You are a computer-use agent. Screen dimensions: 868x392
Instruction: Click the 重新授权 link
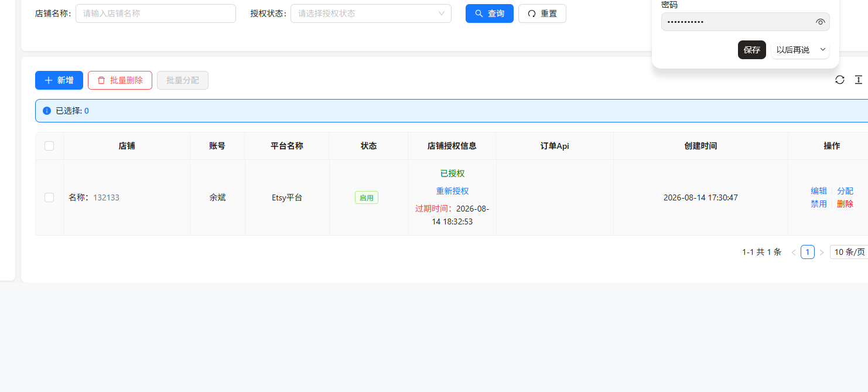click(453, 191)
